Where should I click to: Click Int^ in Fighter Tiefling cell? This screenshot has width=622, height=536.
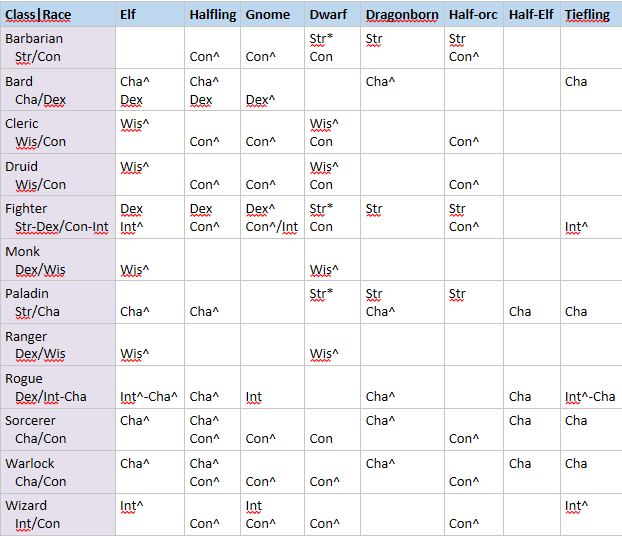tap(576, 227)
